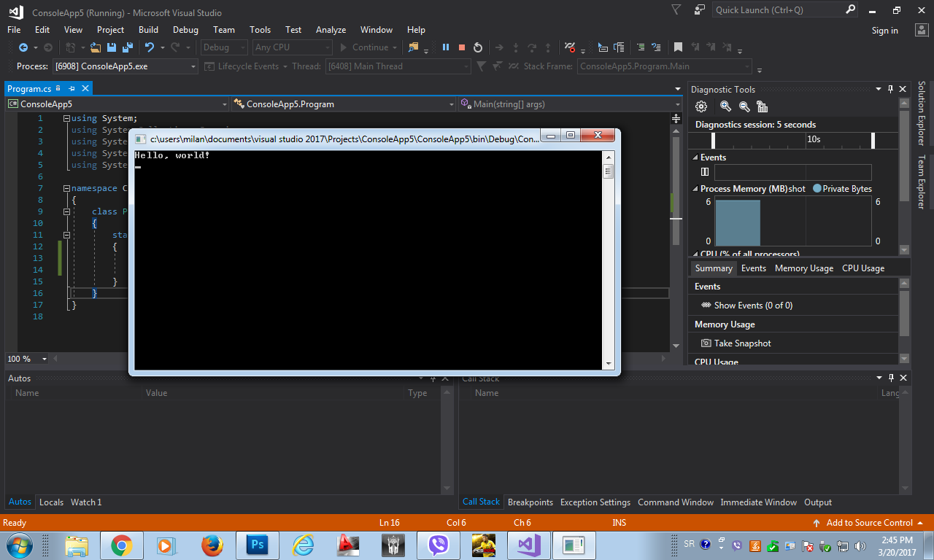Pause debugging with the Break All icon
Screen dimensions: 934x560
(446, 47)
